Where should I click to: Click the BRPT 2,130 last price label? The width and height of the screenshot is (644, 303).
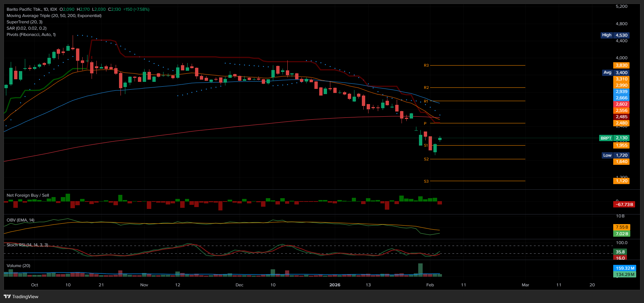tap(614, 138)
